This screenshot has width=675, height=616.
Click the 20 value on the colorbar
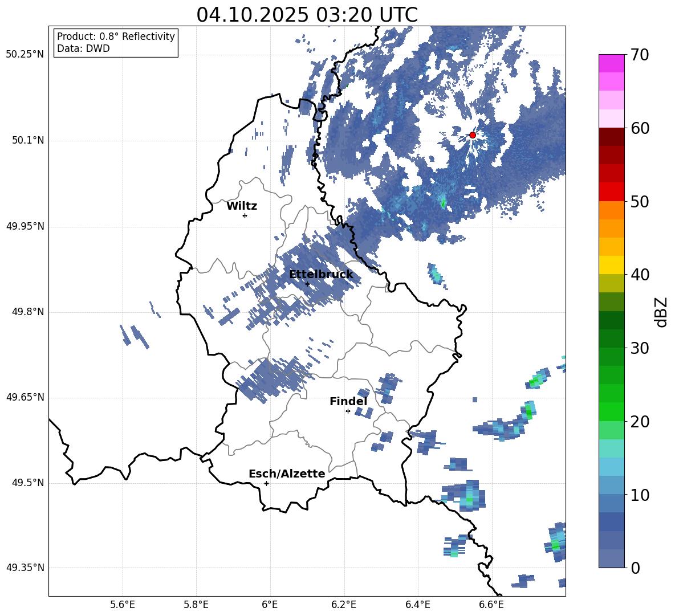point(639,421)
